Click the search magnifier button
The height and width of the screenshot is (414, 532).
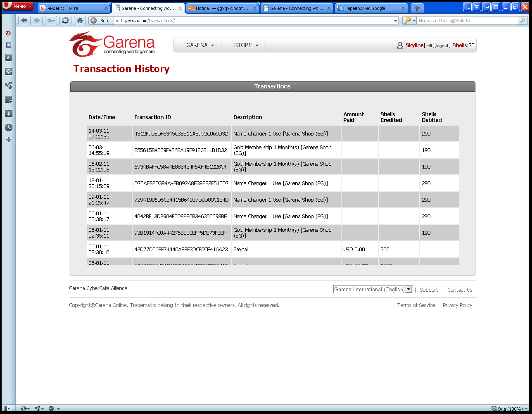pyautogui.click(x=524, y=20)
